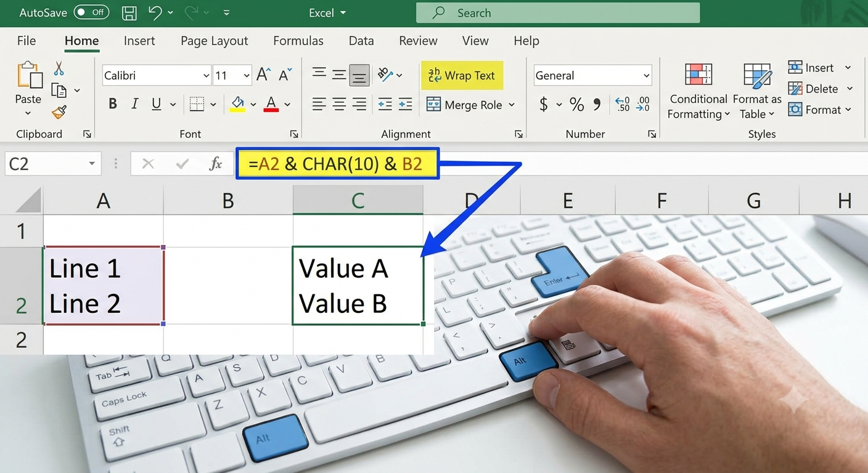Click the Orientation text angle icon
The image size is (868, 473).
[386, 75]
